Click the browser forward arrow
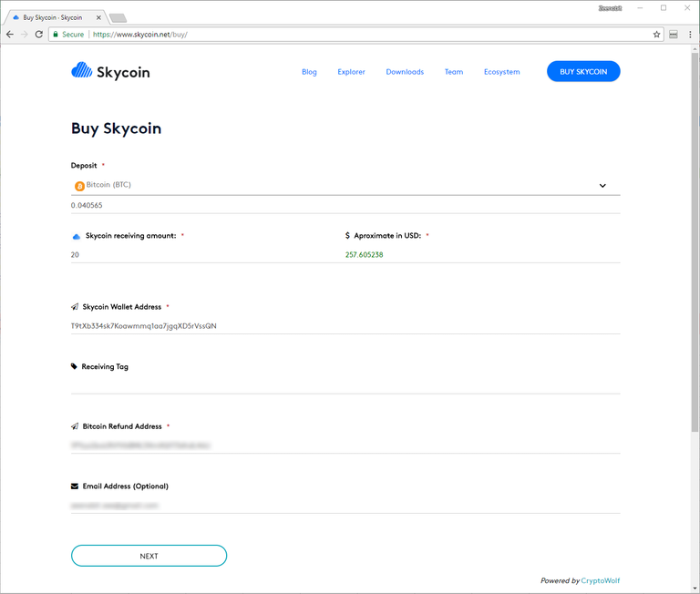Screen dimensions: 700x594 [24, 35]
